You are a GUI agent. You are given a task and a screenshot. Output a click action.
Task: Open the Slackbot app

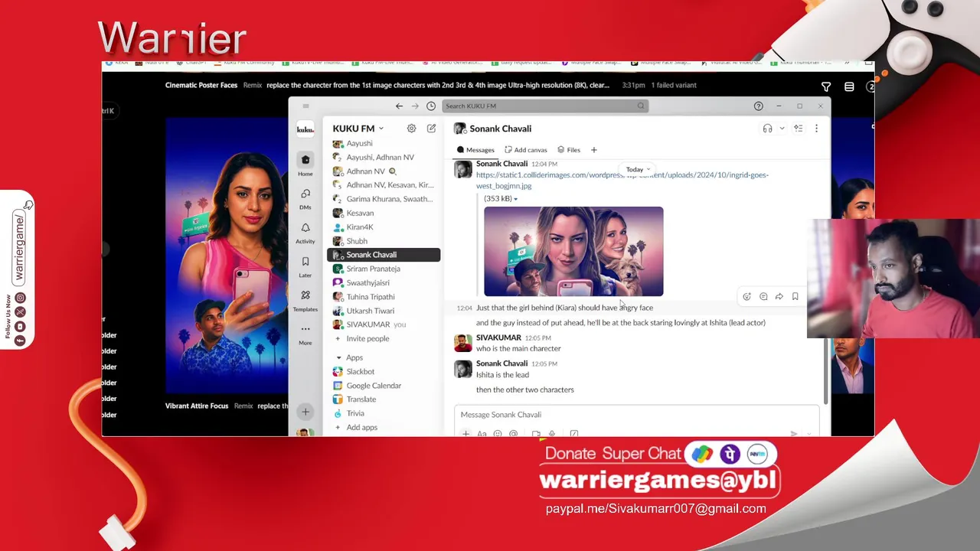[383, 371]
